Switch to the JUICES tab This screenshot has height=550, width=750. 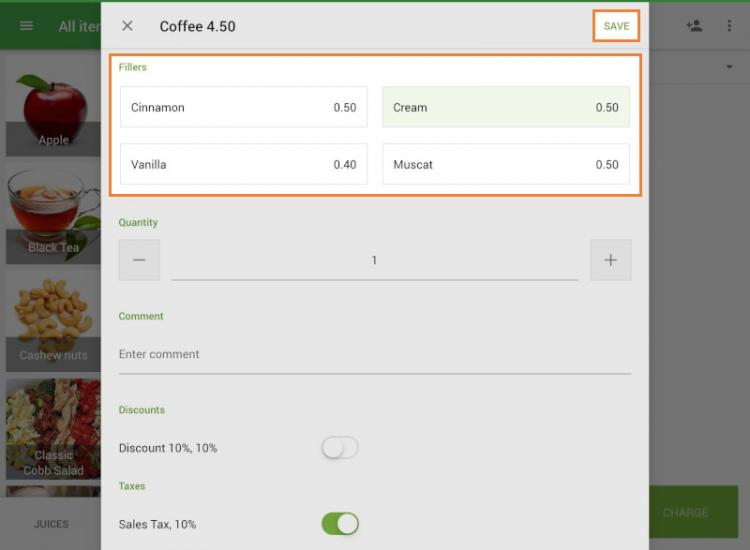click(51, 523)
